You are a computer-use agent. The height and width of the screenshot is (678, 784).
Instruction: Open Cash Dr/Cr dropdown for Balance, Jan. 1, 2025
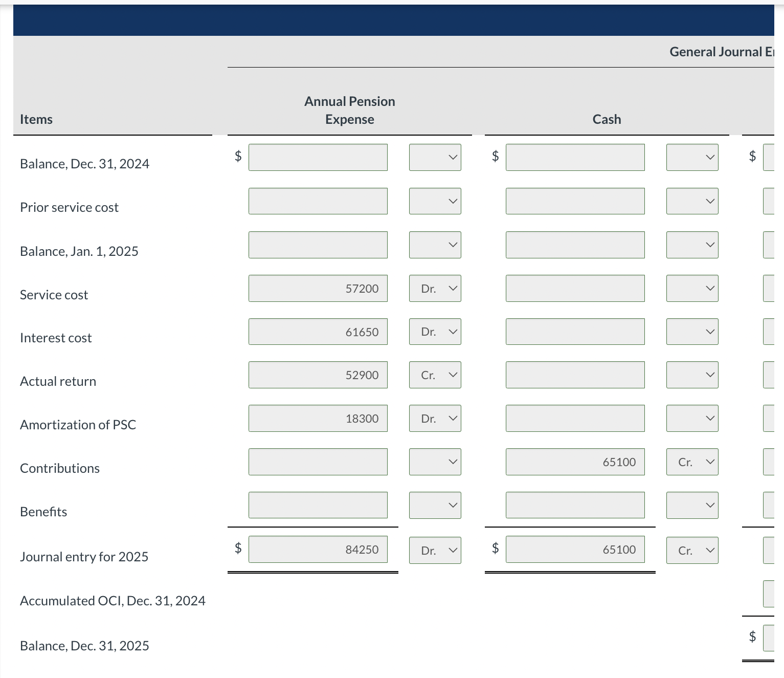(692, 245)
